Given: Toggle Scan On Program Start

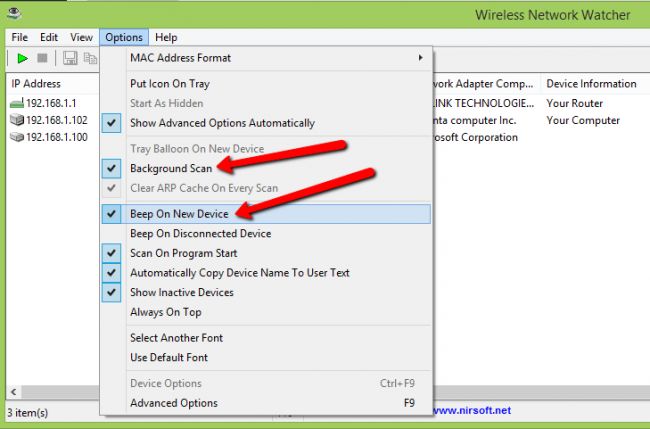Looking at the screenshot, I should pyautogui.click(x=266, y=253).
